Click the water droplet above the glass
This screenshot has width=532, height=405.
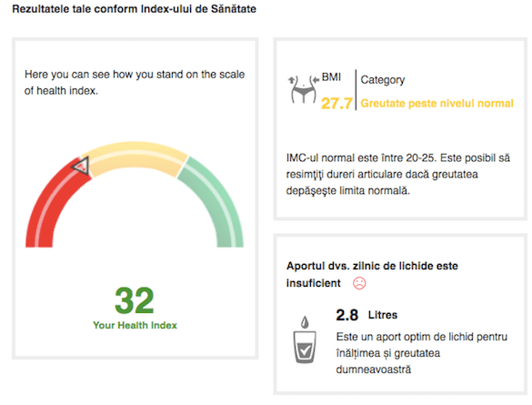[x=305, y=322]
